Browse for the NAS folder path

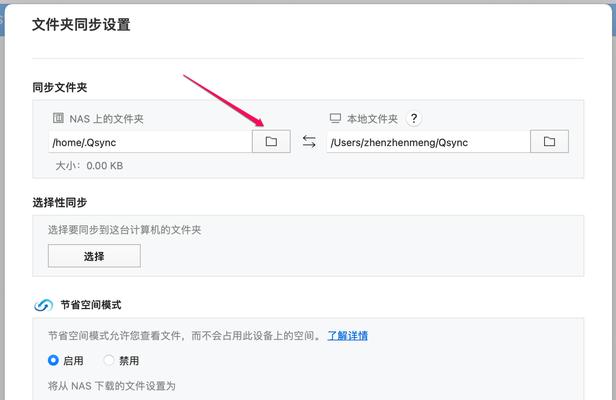pos(271,141)
